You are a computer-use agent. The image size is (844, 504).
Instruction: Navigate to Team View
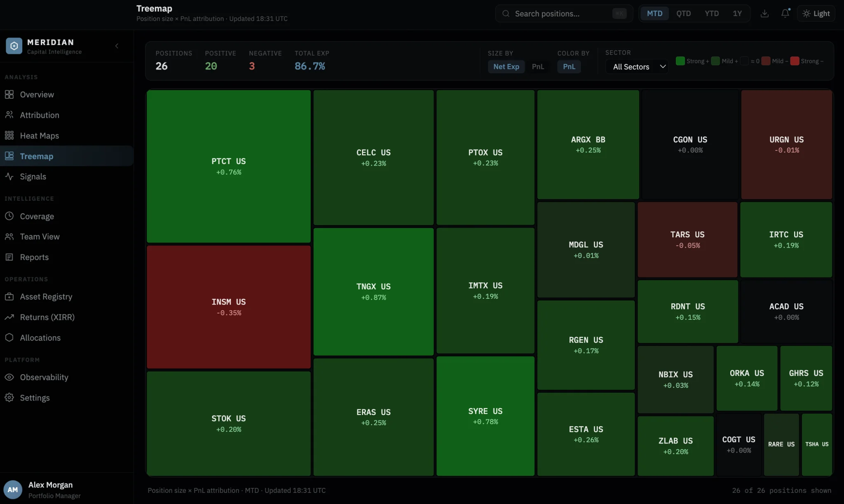pyautogui.click(x=67, y=237)
